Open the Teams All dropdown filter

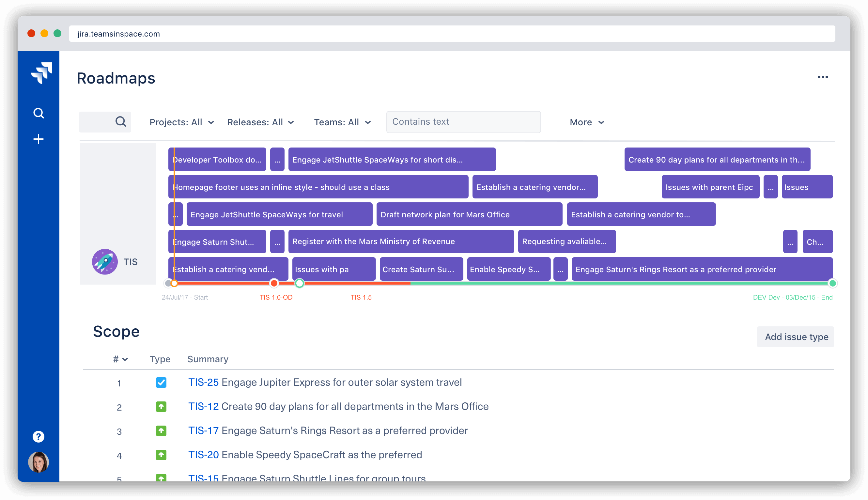click(x=343, y=122)
